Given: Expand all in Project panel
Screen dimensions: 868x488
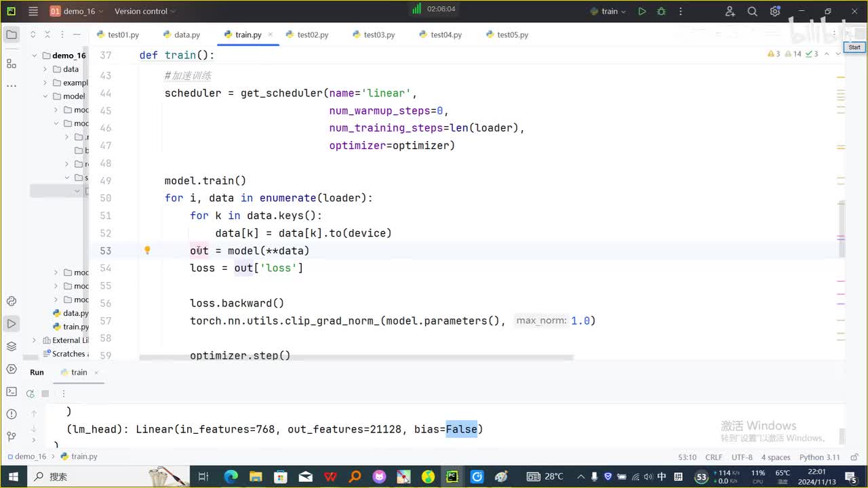Looking at the screenshot, I should point(33,35).
